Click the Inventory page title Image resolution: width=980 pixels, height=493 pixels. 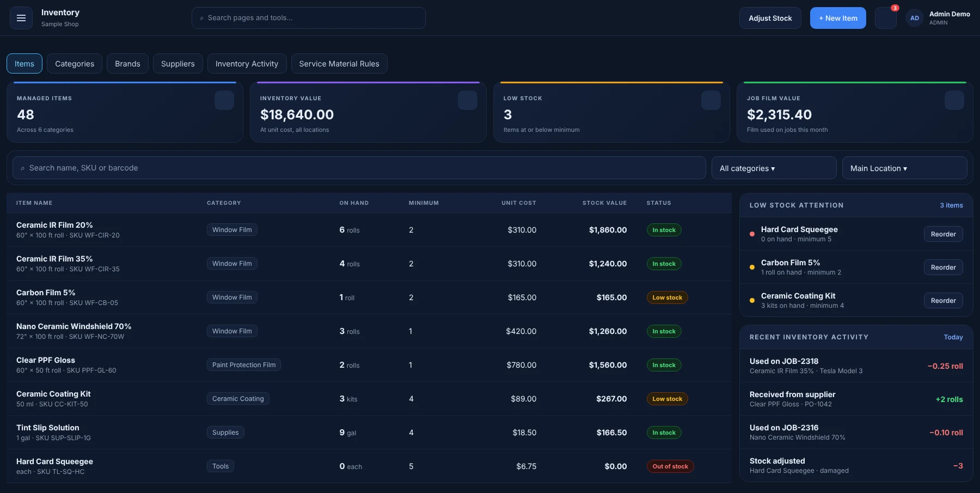click(x=60, y=13)
